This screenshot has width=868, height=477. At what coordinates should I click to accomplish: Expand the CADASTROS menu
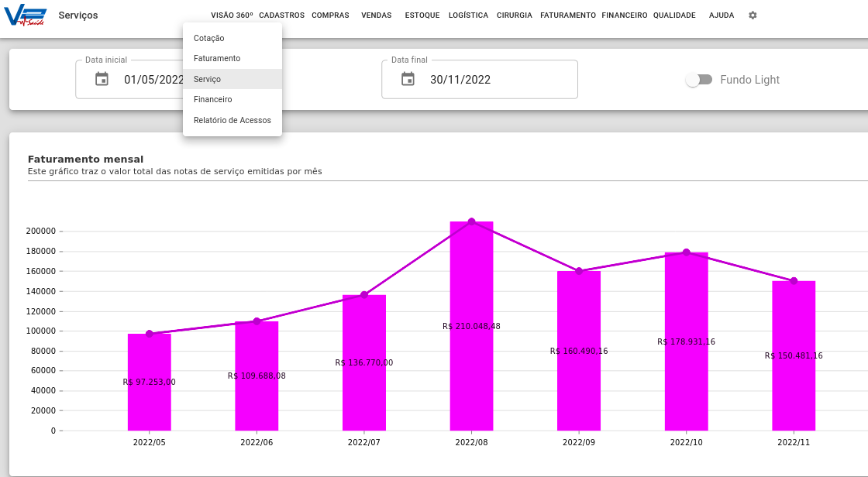[282, 15]
